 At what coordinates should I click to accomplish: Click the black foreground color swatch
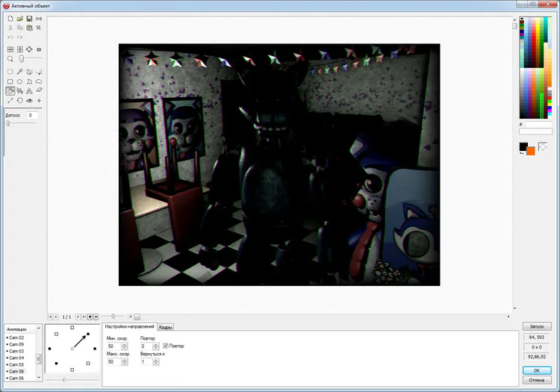click(523, 146)
